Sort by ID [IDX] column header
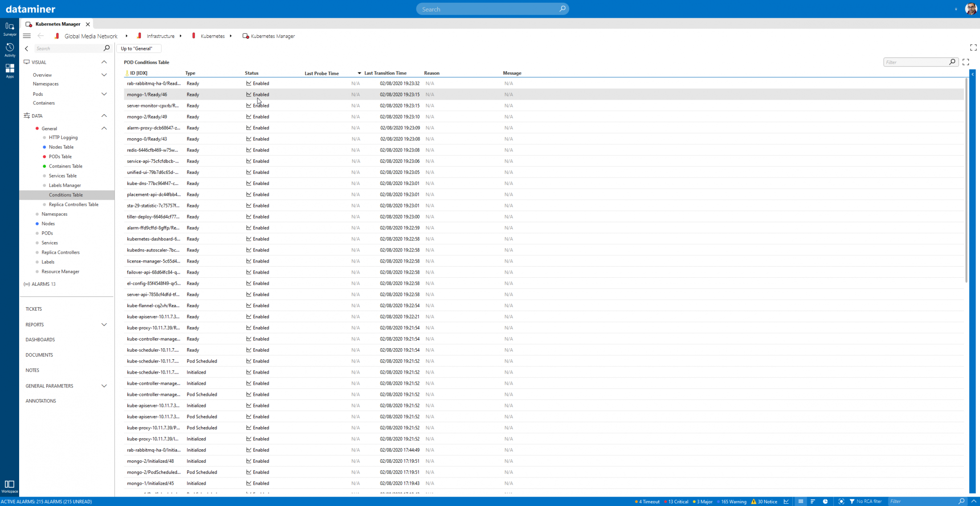The width and height of the screenshot is (980, 506). pyautogui.click(x=139, y=73)
